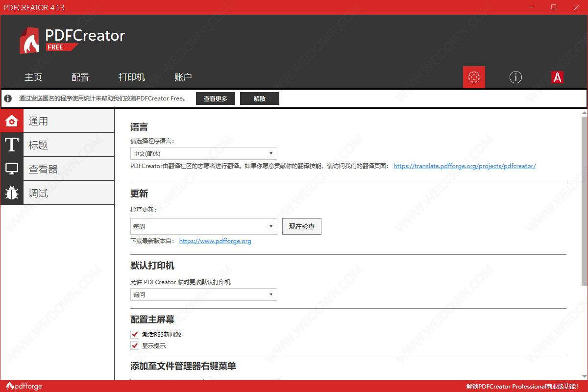Image resolution: width=588 pixels, height=392 pixels.
Task: Open the 账户 tab
Action: point(183,77)
